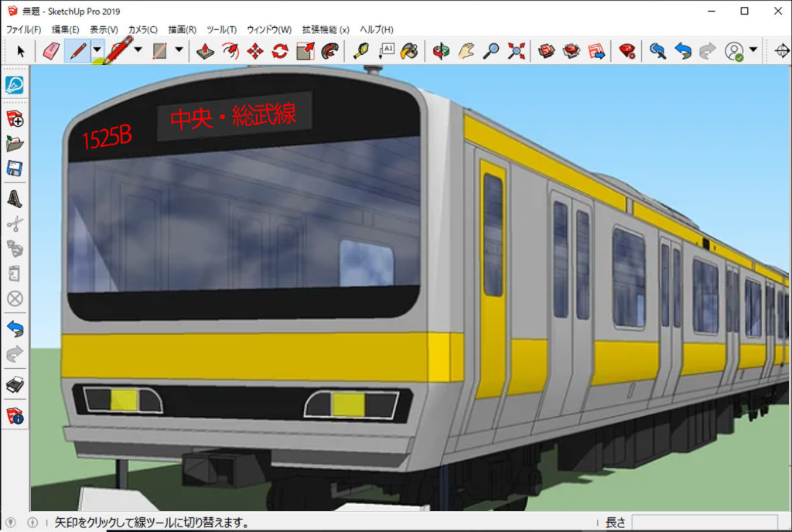
Task: Open the 拡張機能 (x) menu
Action: coord(326,30)
